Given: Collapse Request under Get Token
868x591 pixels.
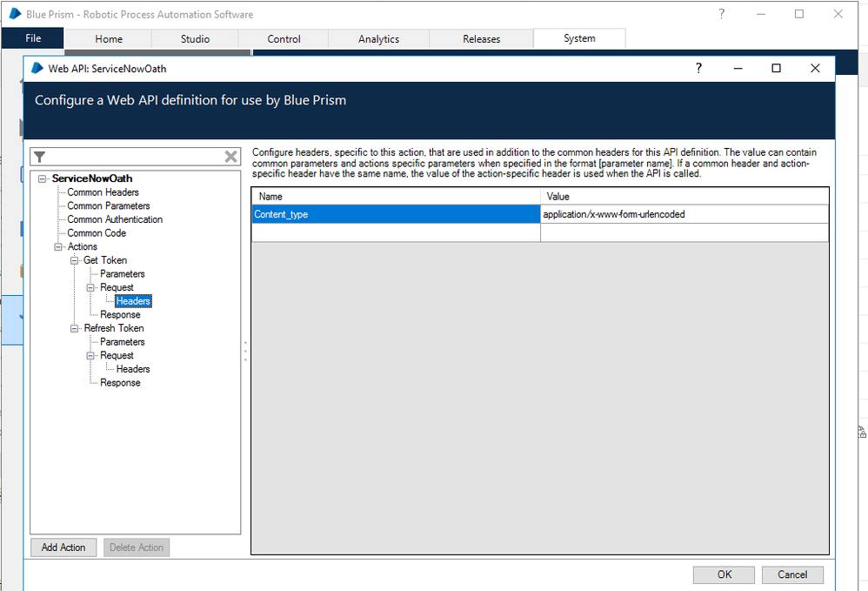Looking at the screenshot, I should pos(90,287).
